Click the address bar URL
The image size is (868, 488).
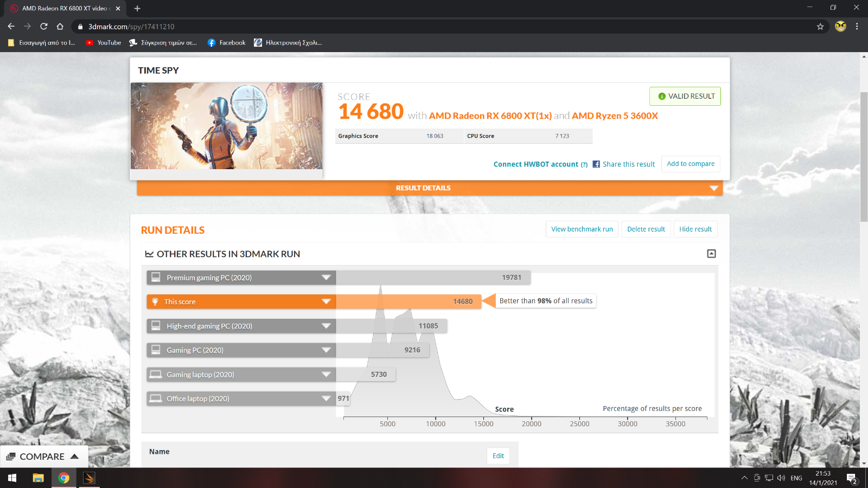pyautogui.click(x=131, y=27)
